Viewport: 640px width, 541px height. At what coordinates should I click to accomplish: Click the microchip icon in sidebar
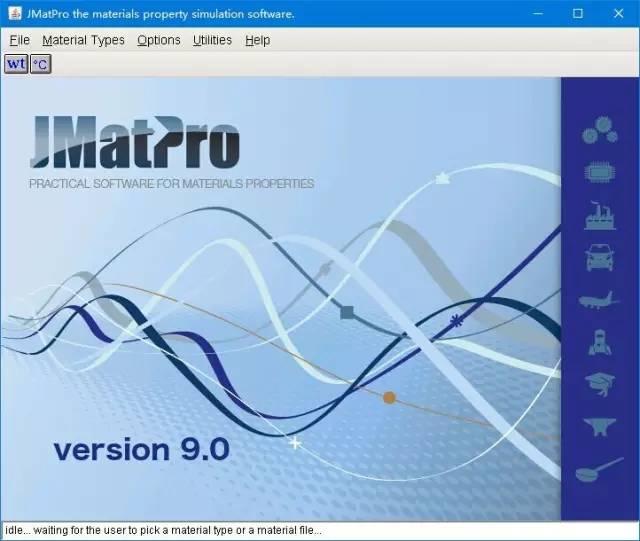(600, 172)
